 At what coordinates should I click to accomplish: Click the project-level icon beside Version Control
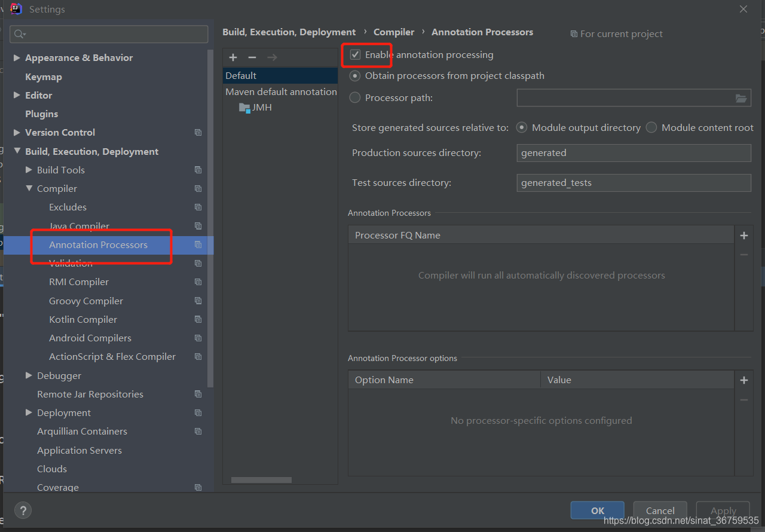tap(198, 133)
